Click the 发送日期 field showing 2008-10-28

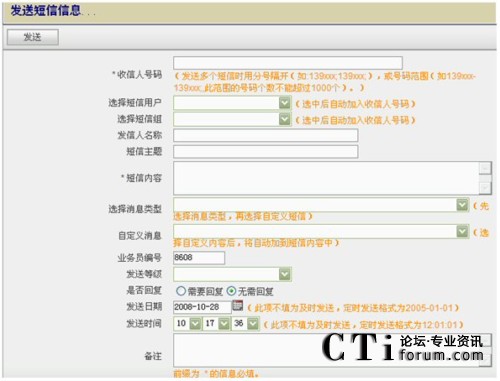coord(202,307)
